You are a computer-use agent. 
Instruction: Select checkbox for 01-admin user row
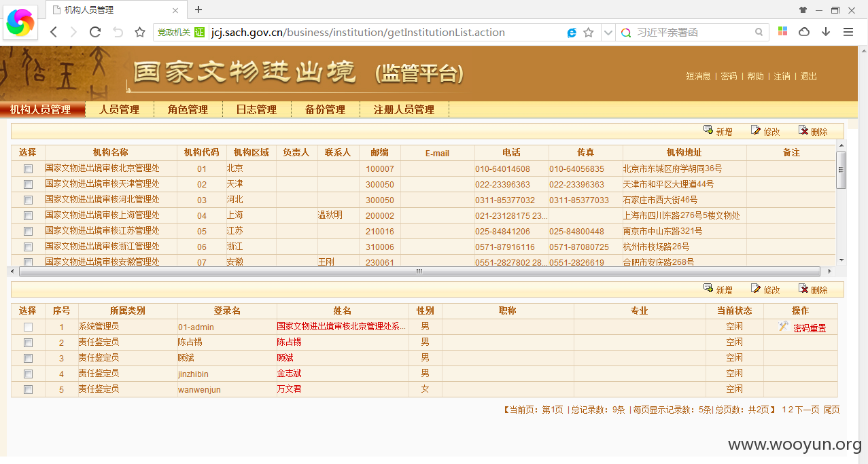[x=28, y=327]
